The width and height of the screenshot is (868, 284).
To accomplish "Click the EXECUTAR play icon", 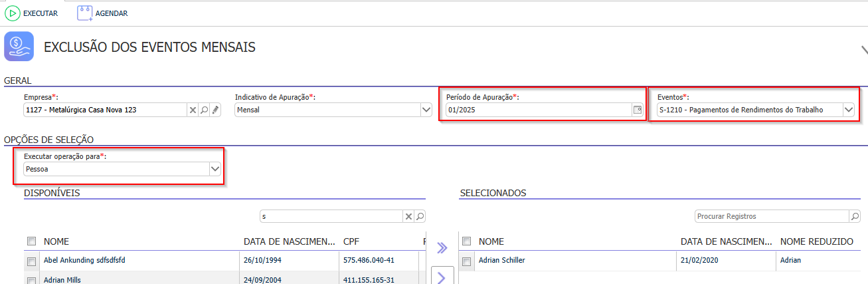I will [x=13, y=13].
